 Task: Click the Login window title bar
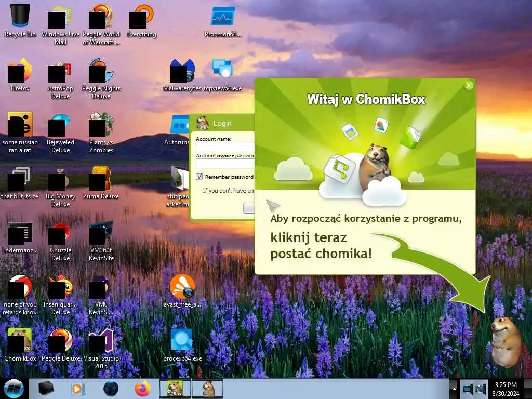click(x=222, y=123)
